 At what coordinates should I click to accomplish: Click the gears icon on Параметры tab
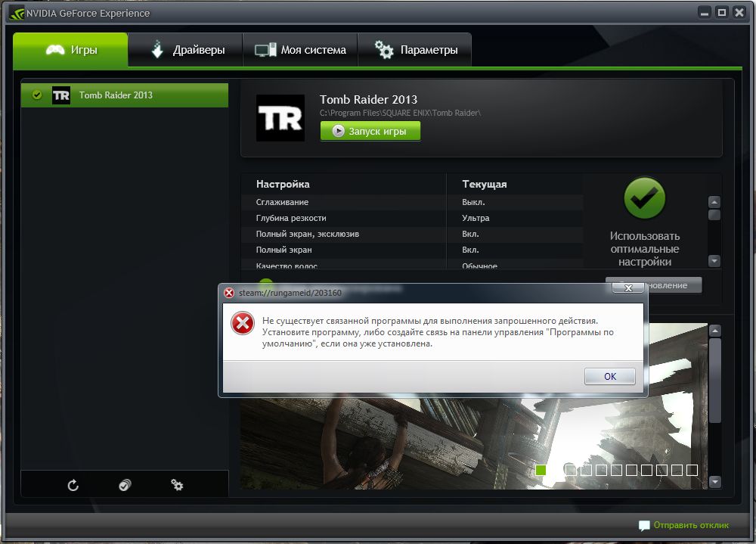[384, 49]
